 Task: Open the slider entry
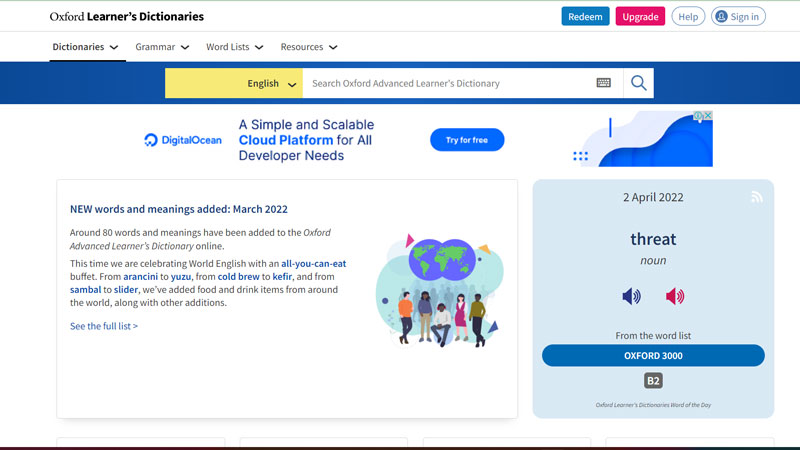tap(126, 290)
